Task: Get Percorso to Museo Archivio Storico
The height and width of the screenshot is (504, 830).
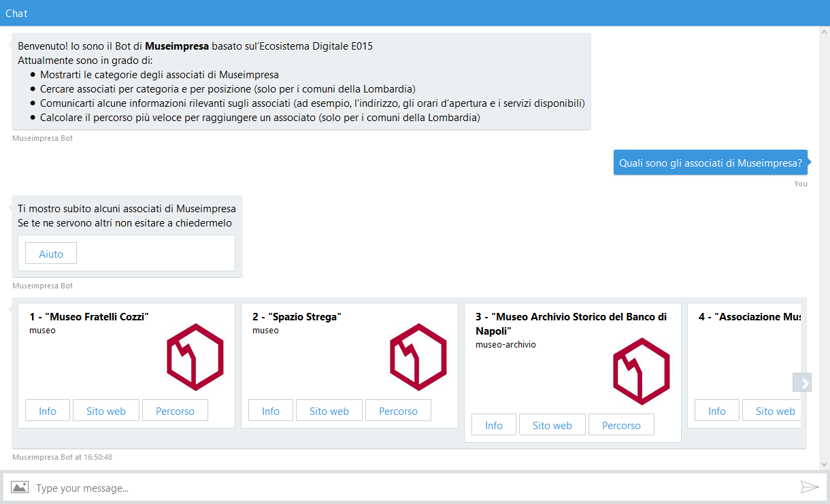Action: pyautogui.click(x=621, y=425)
